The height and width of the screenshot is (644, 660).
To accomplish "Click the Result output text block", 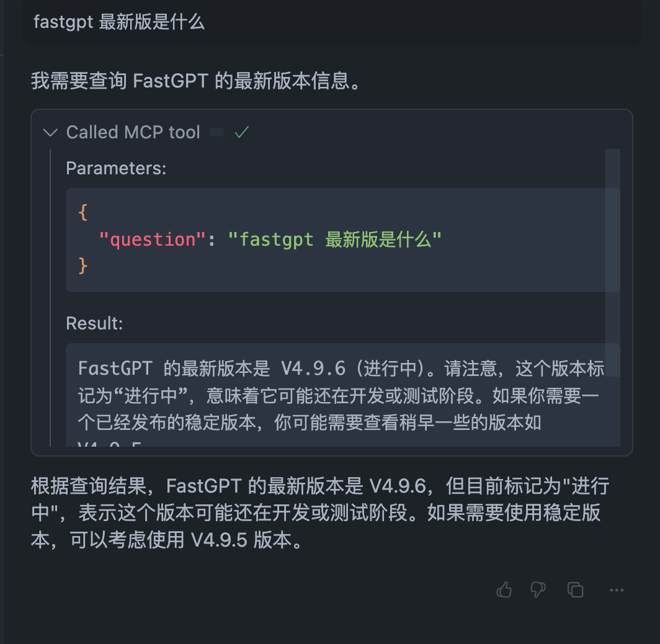I will click(x=342, y=395).
